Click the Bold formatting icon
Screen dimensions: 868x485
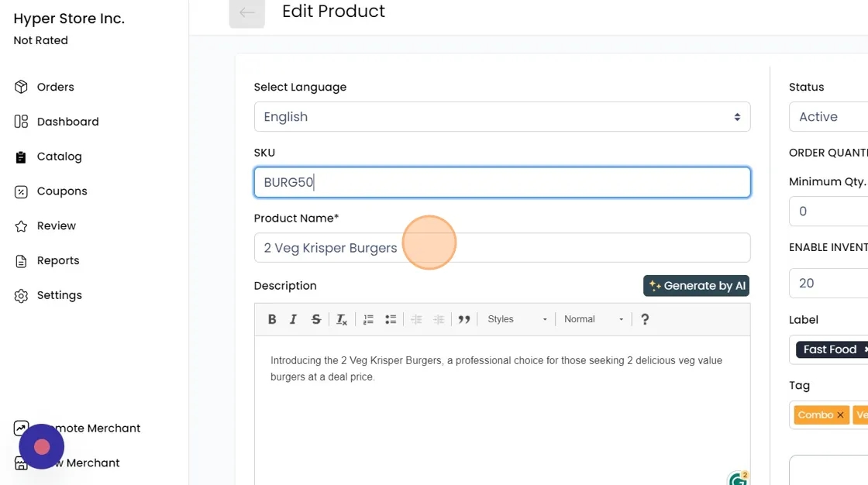[272, 319]
